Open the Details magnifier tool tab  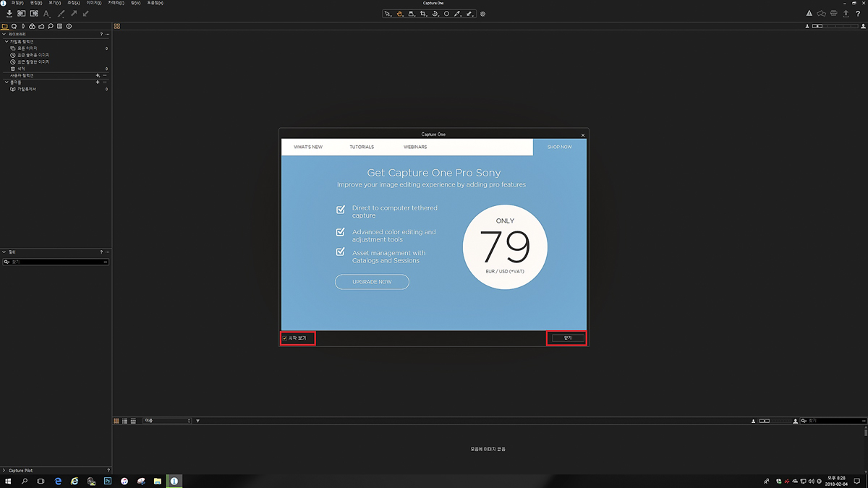coord(51,26)
